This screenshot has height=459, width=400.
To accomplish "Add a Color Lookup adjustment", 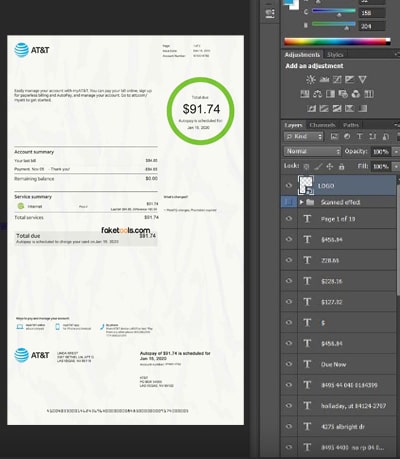I will pyautogui.click(x=369, y=94).
